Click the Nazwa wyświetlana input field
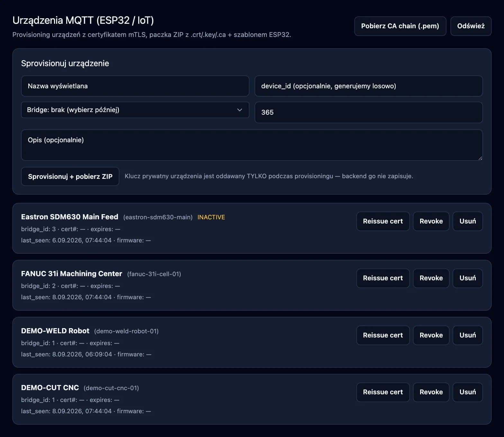The image size is (504, 437). [135, 86]
